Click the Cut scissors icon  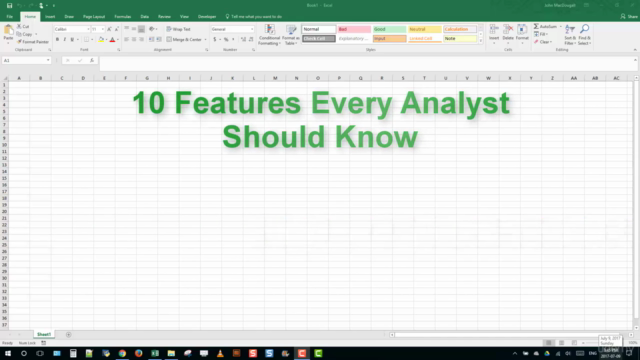pyautogui.click(x=19, y=26)
